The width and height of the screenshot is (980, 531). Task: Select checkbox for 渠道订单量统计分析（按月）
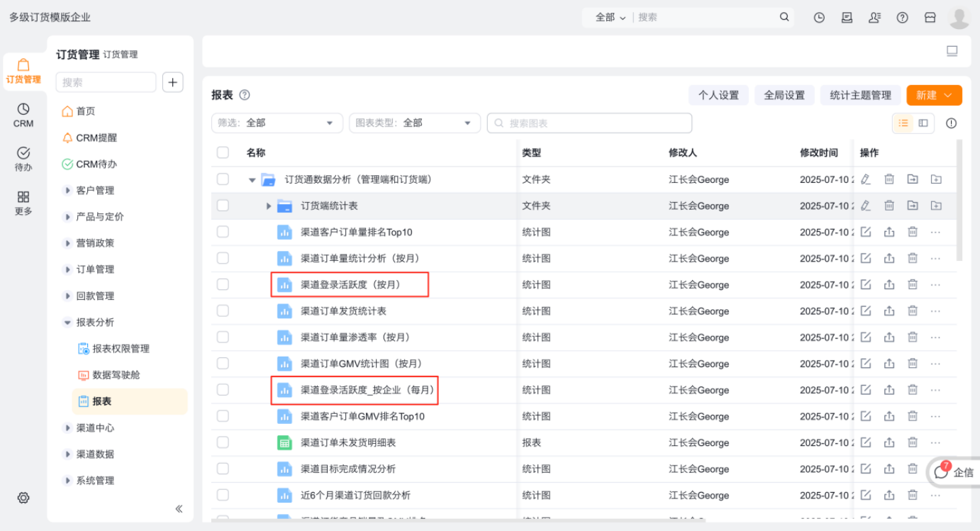coord(223,258)
